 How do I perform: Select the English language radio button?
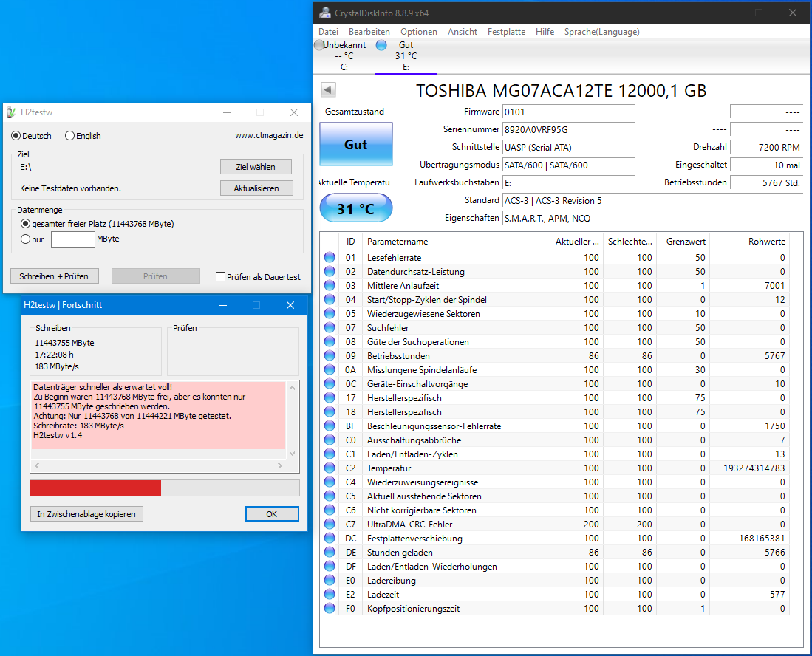click(x=70, y=136)
